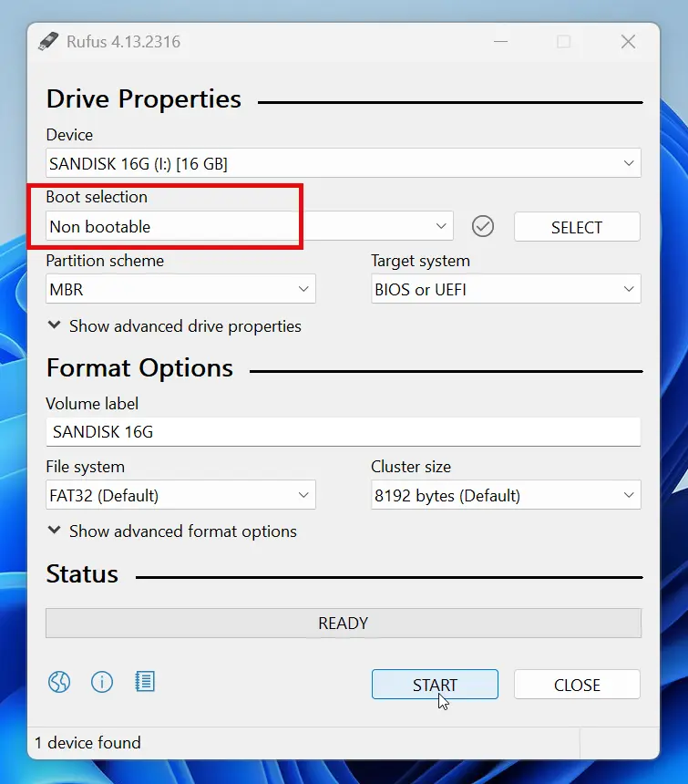Click the Rufus 4.13.2316 title text
The height and width of the screenshot is (784, 688).
tap(123, 42)
